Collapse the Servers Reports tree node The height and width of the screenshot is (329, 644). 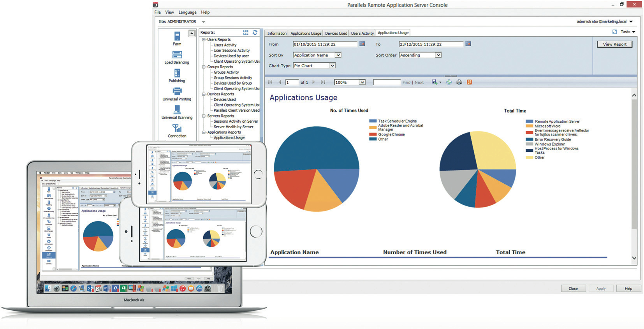204,116
